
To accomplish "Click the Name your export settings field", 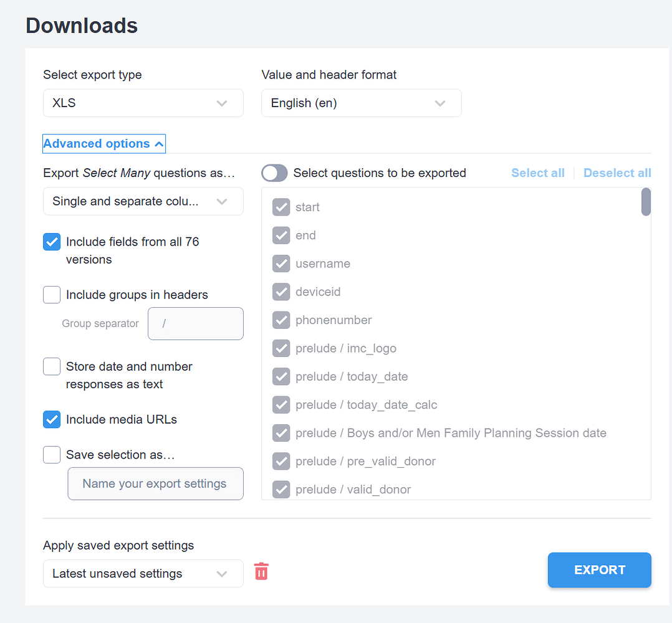I will click(155, 483).
